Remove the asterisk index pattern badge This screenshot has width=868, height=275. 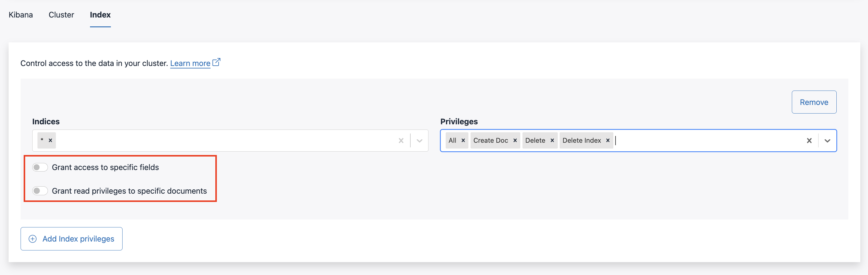[x=50, y=140]
